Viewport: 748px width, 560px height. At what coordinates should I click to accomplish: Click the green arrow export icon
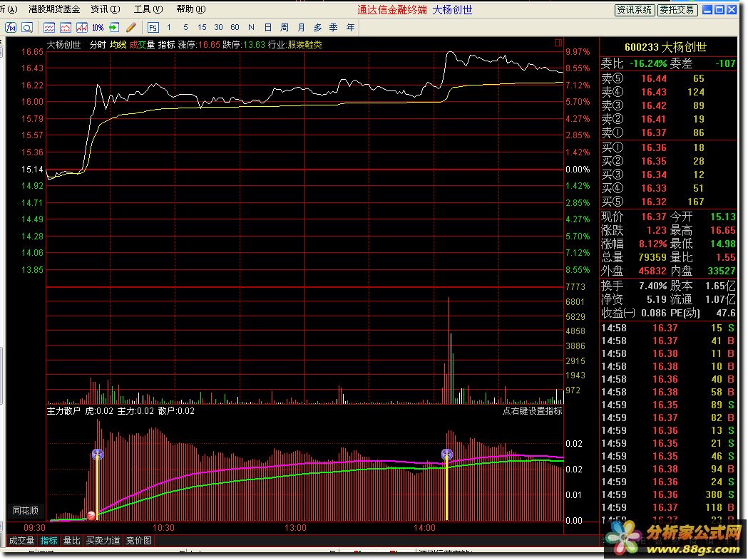[114, 28]
